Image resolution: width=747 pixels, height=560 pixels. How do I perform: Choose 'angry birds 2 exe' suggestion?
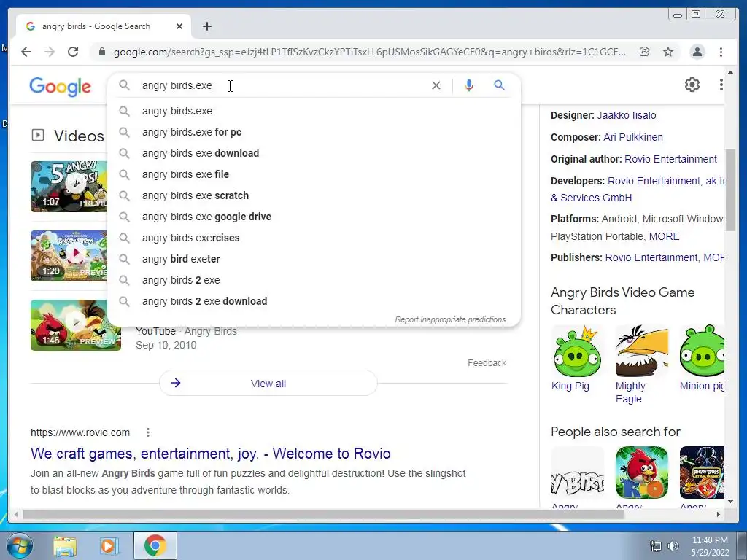tap(314, 280)
